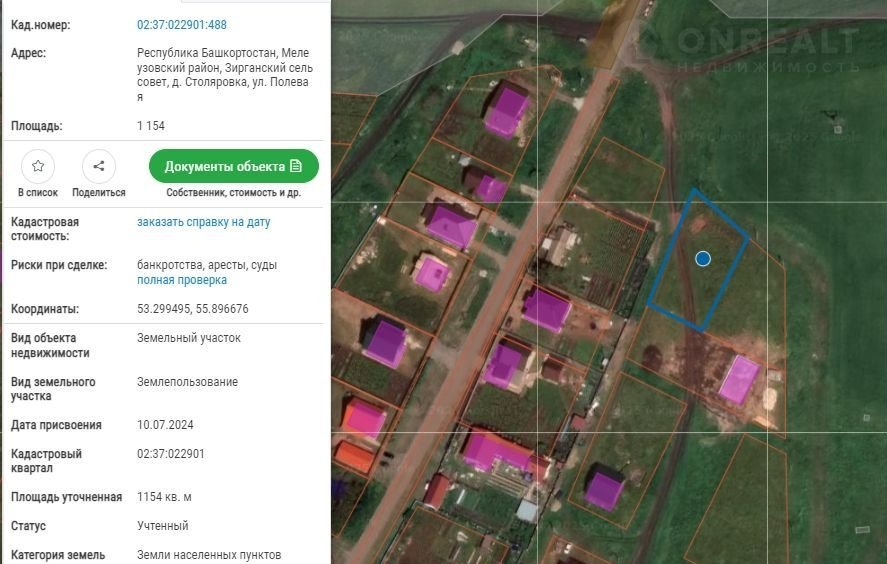The height and width of the screenshot is (564, 887).
Task: Add parcel to list with star icon
Action: click(x=38, y=166)
